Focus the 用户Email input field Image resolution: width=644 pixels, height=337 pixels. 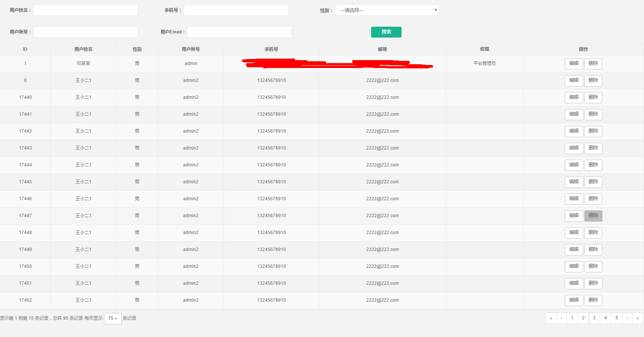click(239, 32)
